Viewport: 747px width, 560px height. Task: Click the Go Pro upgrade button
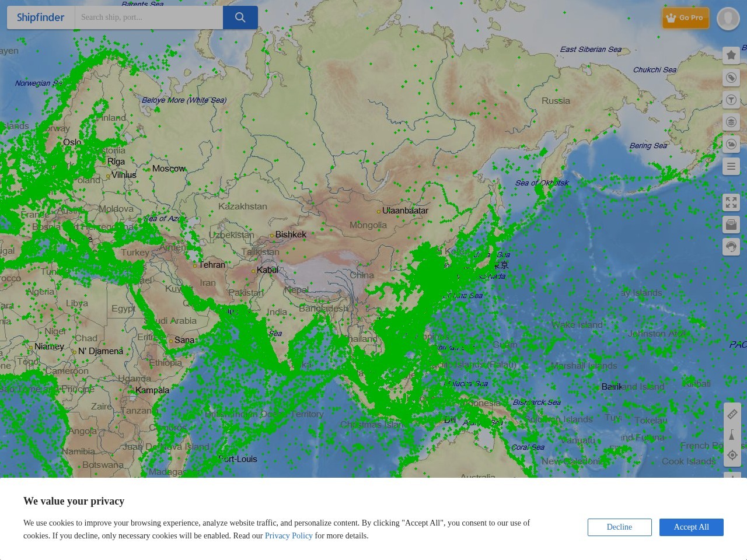tap(685, 17)
